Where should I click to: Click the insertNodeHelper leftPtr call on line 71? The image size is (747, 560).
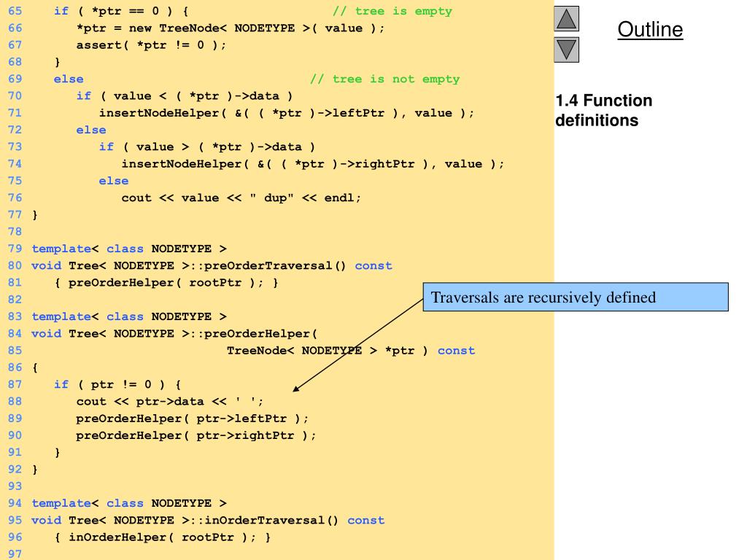pos(286,113)
